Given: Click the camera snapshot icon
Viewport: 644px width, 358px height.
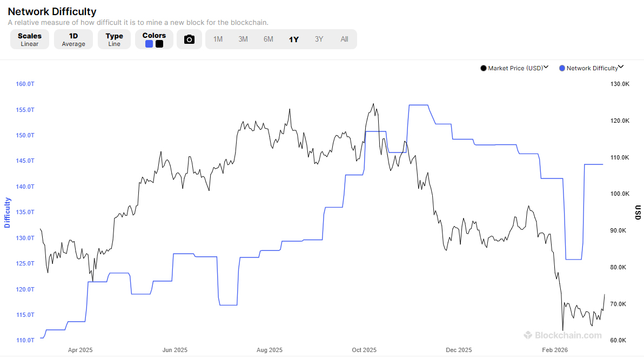Looking at the screenshot, I should [x=189, y=39].
